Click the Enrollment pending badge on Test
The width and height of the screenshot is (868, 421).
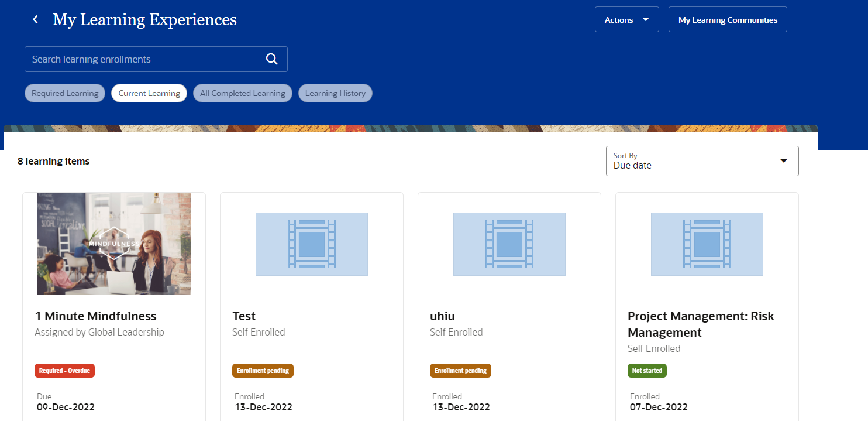click(263, 371)
